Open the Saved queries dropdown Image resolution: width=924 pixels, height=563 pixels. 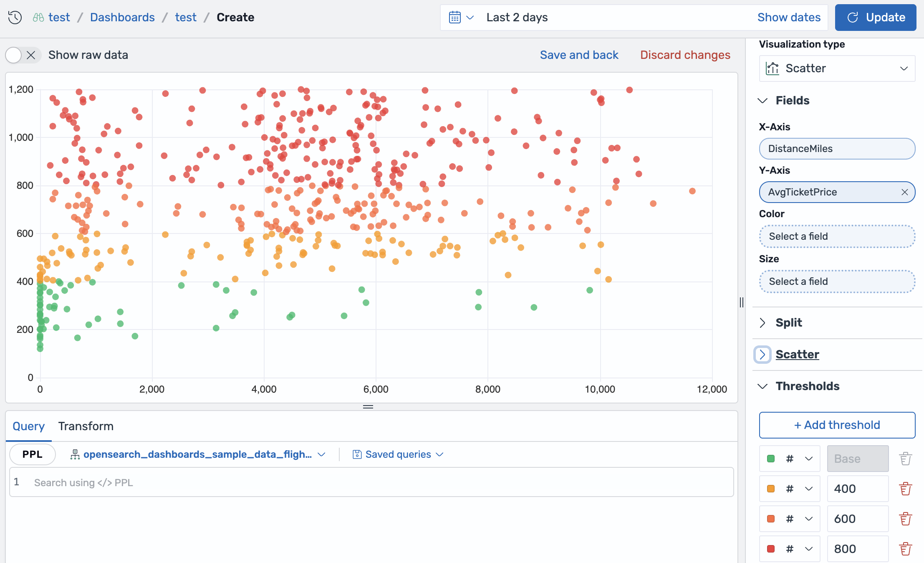click(398, 454)
